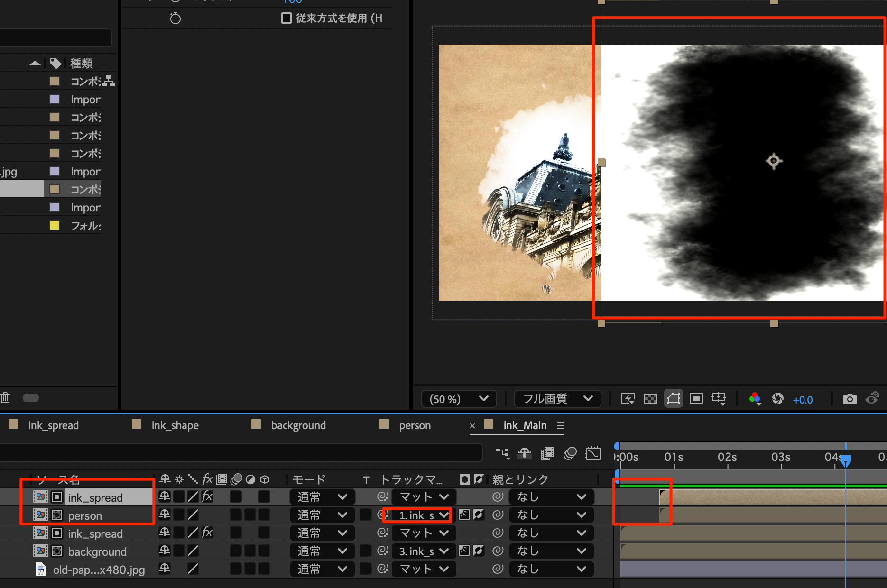Take a snapshot with the camera icon
Viewport: 887px width, 588px height.
(x=850, y=399)
